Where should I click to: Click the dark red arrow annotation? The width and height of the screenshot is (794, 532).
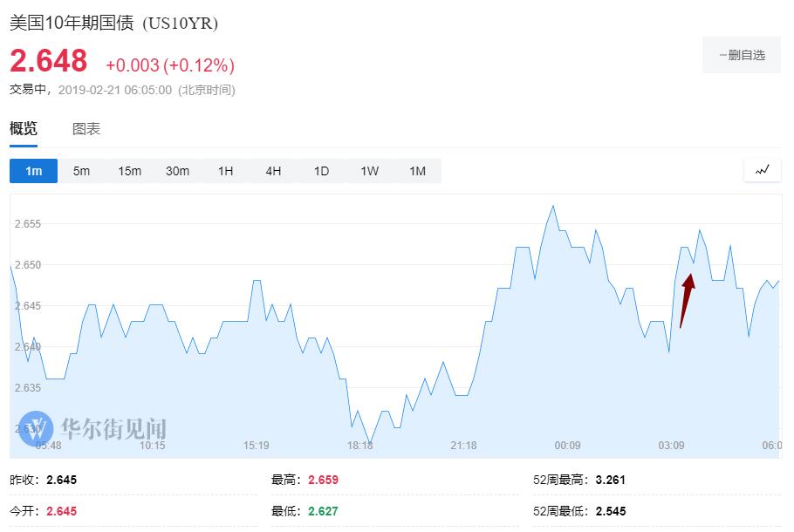click(x=686, y=301)
